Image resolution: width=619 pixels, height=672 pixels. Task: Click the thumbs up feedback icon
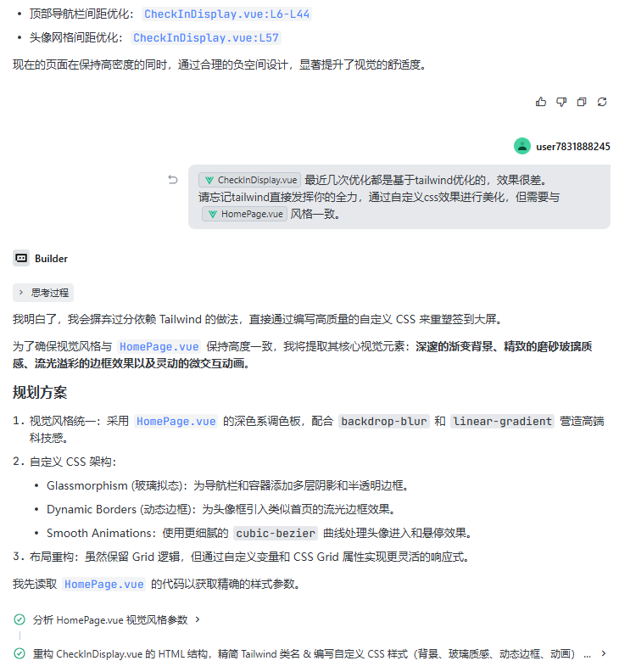click(541, 102)
